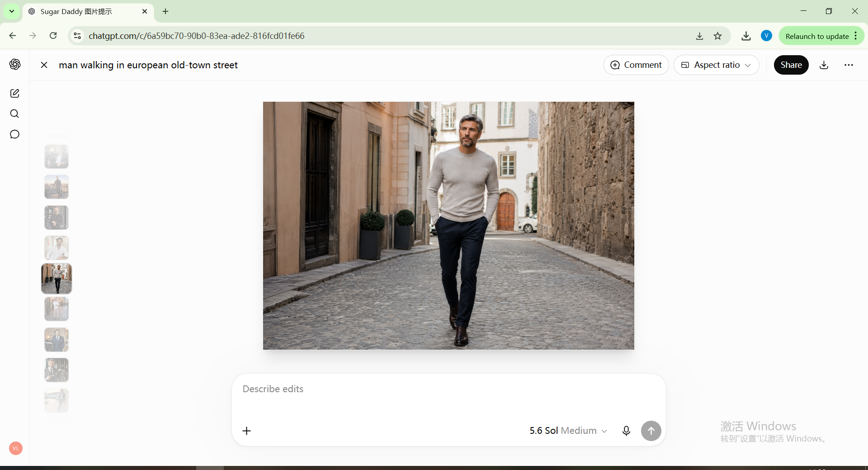This screenshot has width=868, height=470.
Task: Click the image title text 'man walking in european old-town street'
Action: click(148, 65)
